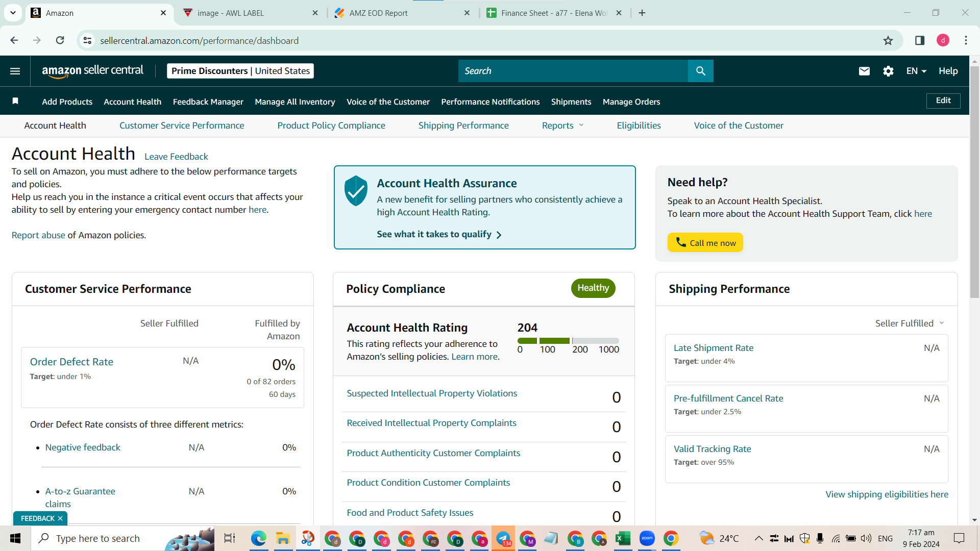Click the Healthy status badge
980x551 pixels.
pos(593,288)
